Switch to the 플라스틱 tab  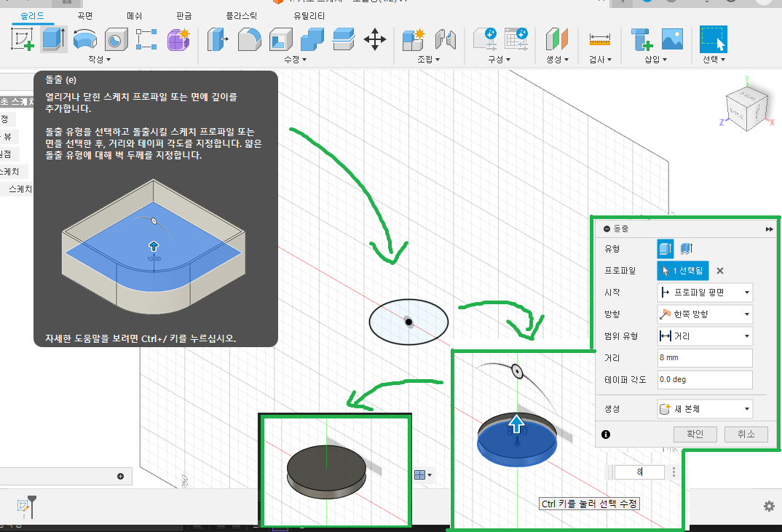pyautogui.click(x=242, y=16)
